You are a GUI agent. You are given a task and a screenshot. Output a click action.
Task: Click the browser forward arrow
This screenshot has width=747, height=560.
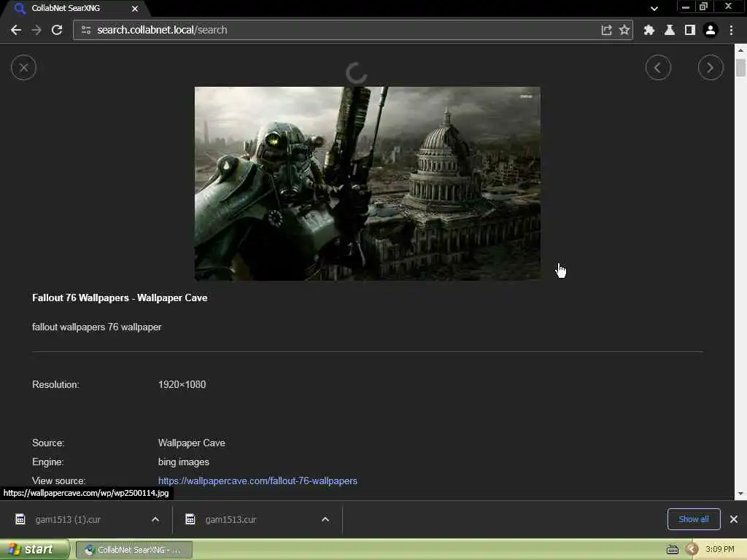36,30
